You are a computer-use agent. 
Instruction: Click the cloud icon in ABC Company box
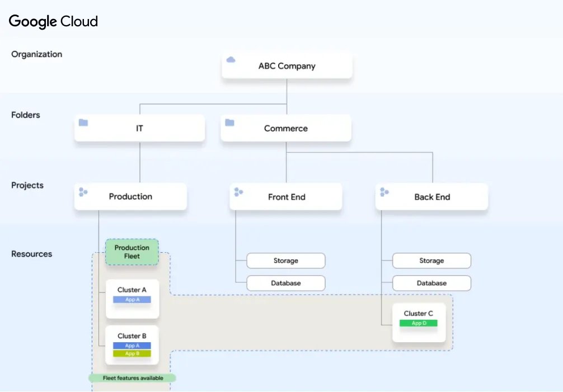pos(231,60)
